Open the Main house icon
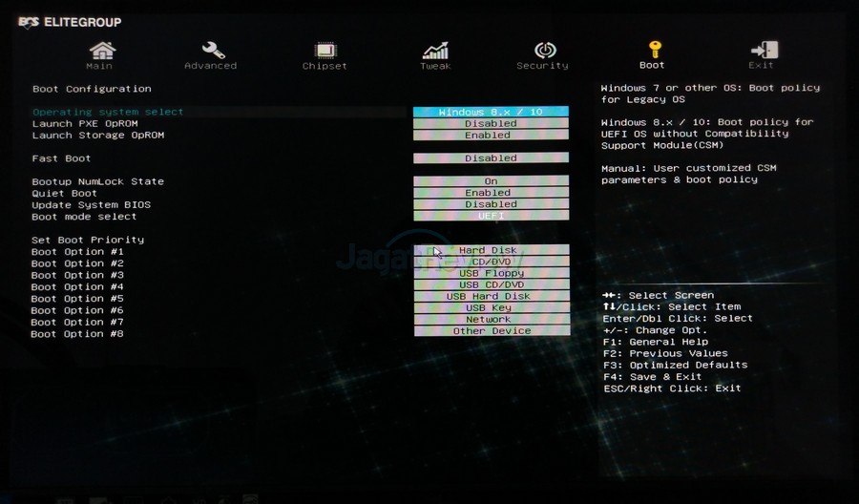Viewport: 859px width, 504px height. (x=101, y=50)
